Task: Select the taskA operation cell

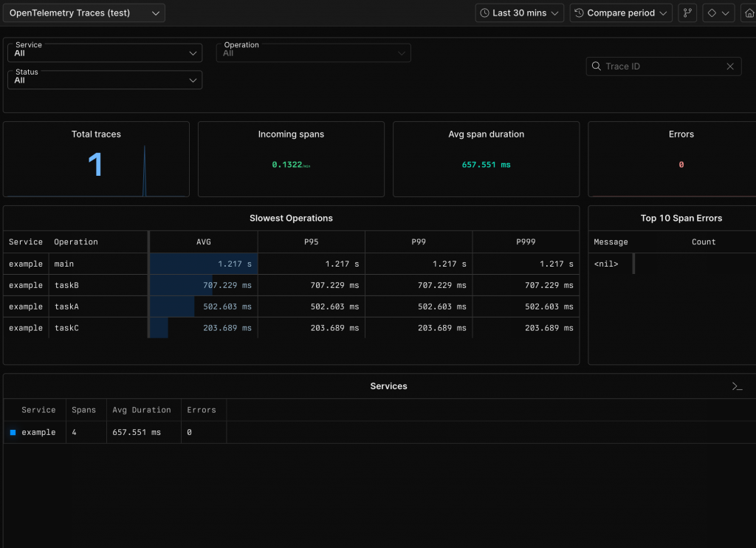Action: tap(98, 306)
